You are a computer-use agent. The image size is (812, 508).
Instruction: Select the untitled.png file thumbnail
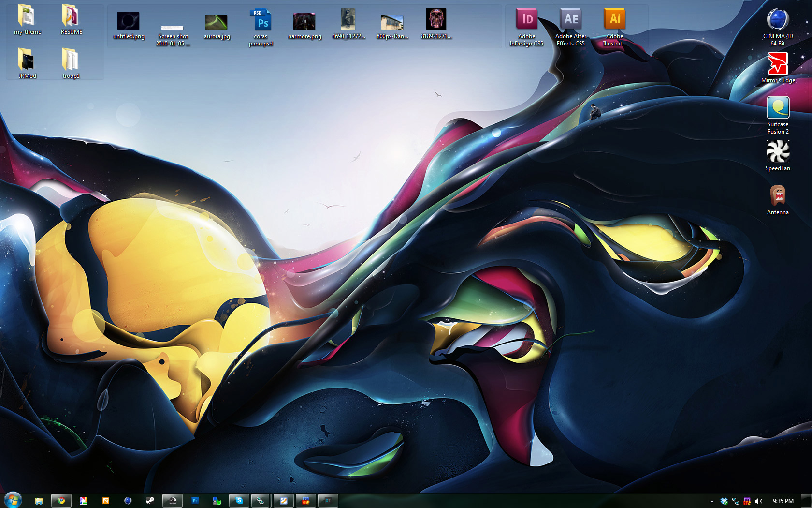129,21
